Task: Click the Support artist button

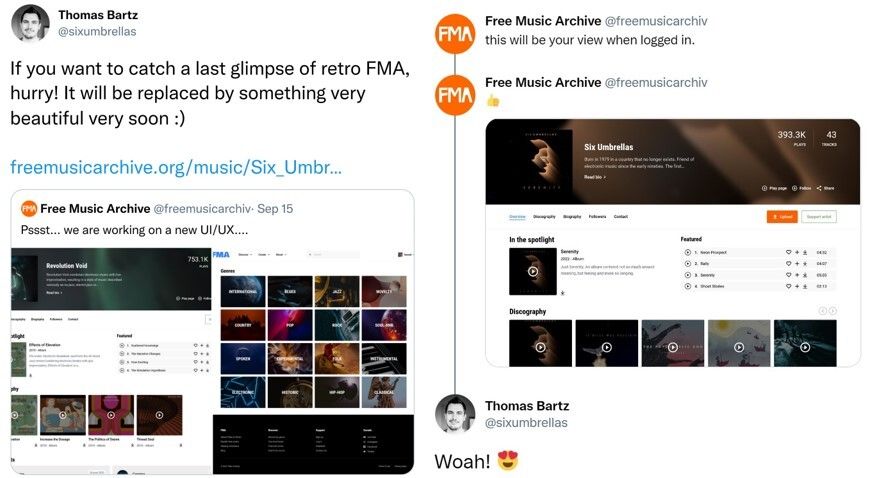Action: [x=819, y=217]
